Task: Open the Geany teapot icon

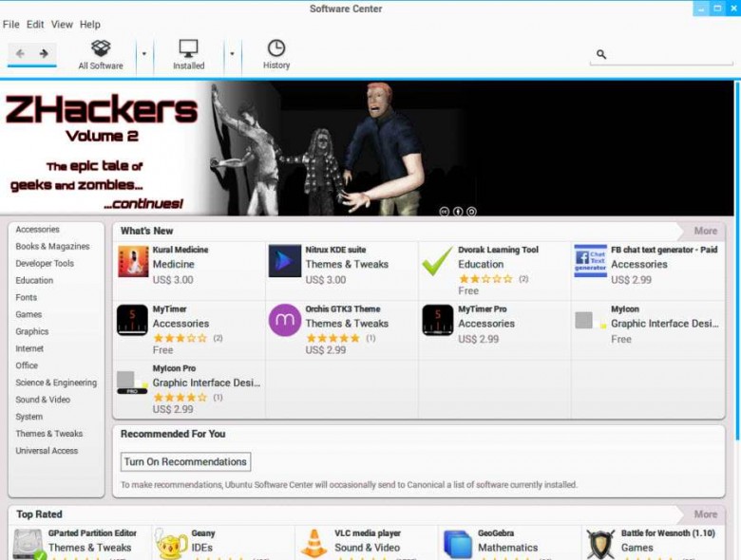Action: (171, 544)
